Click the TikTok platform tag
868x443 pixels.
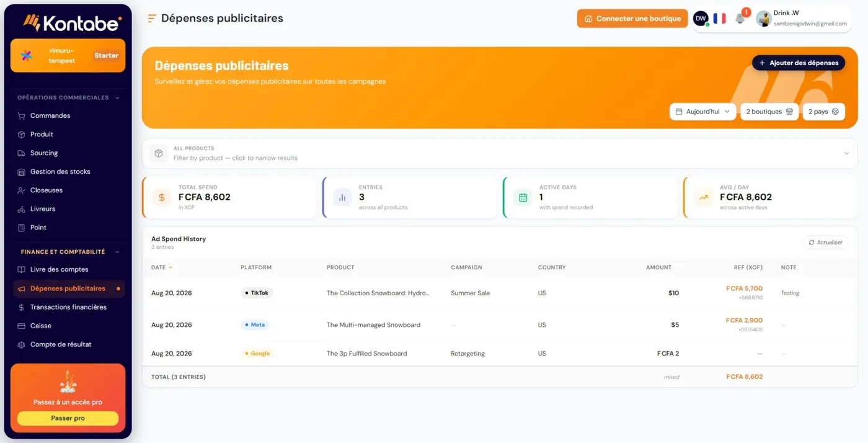257,293
